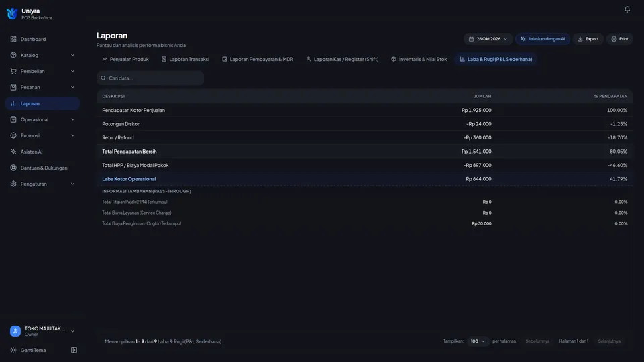The height and width of the screenshot is (362, 644).
Task: Open the store account switcher chevron
Action: click(x=72, y=331)
